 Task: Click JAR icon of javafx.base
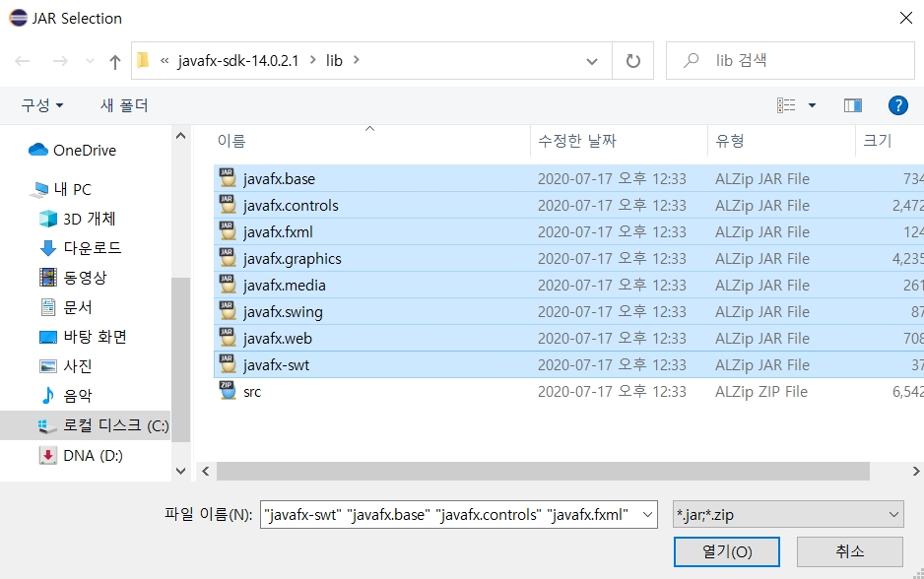coord(228,178)
